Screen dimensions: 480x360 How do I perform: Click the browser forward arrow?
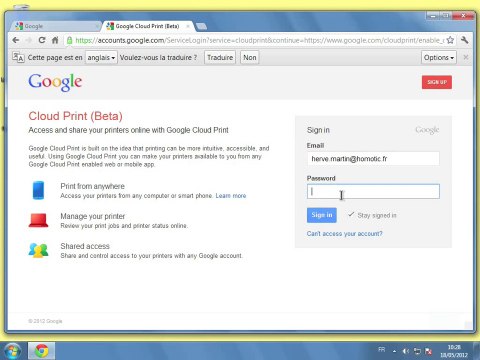tap(29, 40)
